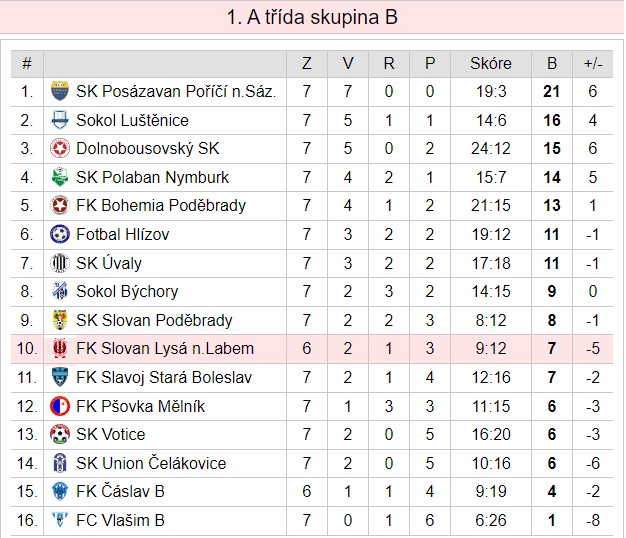The width and height of the screenshot is (626, 538).
Task: Click the SK Posázavan Poříčí club crest
Action: [60, 91]
